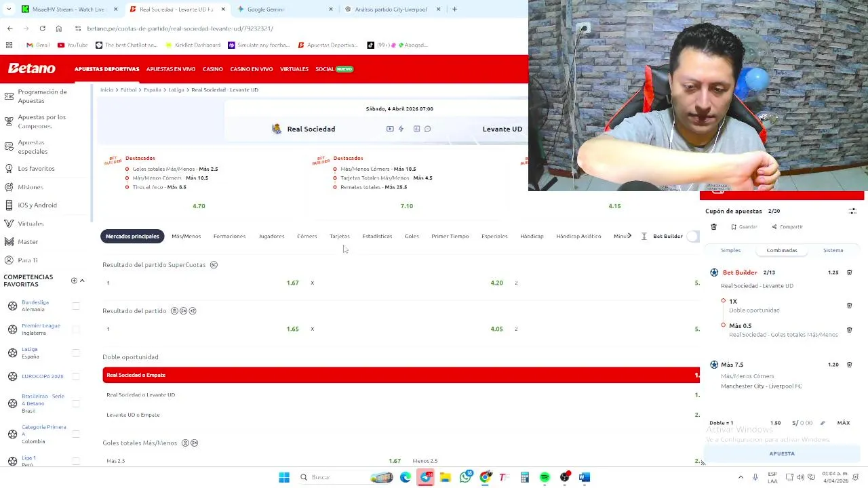Open Apuestas especiales in sidebar
Image resolution: width=868 pixels, height=488 pixels.
pos(33,146)
